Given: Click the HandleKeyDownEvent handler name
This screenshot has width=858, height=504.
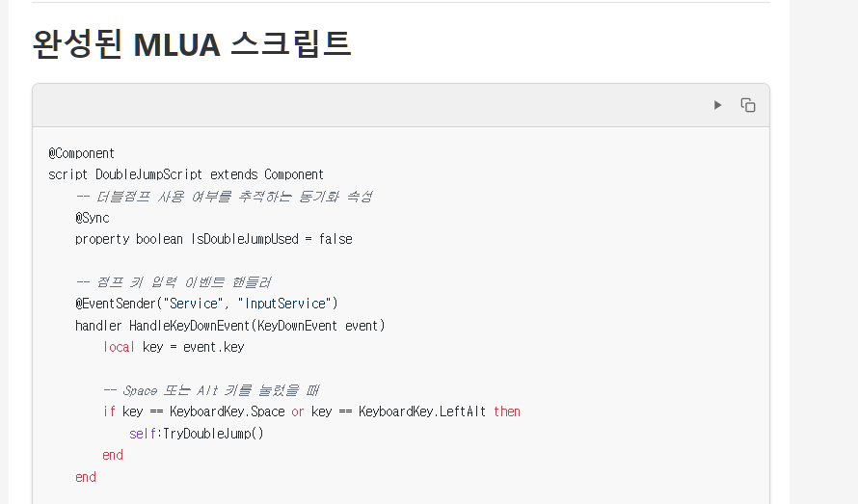Looking at the screenshot, I should click(x=189, y=326).
